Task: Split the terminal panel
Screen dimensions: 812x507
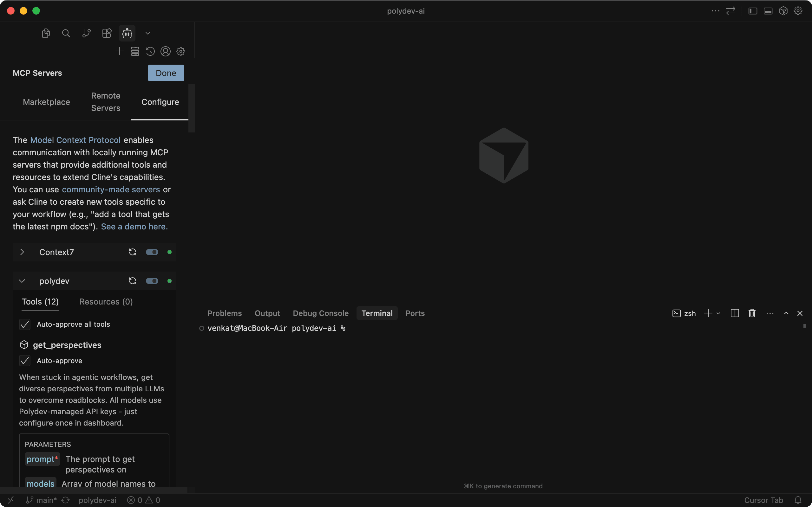Action: tap(735, 313)
